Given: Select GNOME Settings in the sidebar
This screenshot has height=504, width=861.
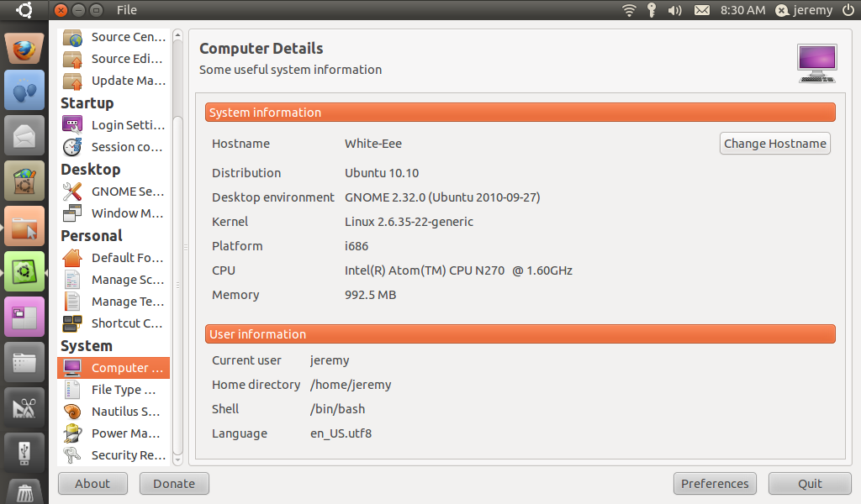Looking at the screenshot, I should [114, 192].
